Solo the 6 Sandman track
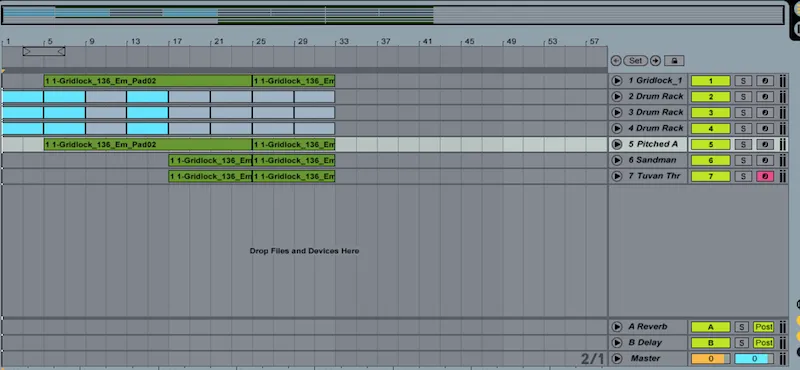Screen dimensions: 800x370 click(x=743, y=160)
